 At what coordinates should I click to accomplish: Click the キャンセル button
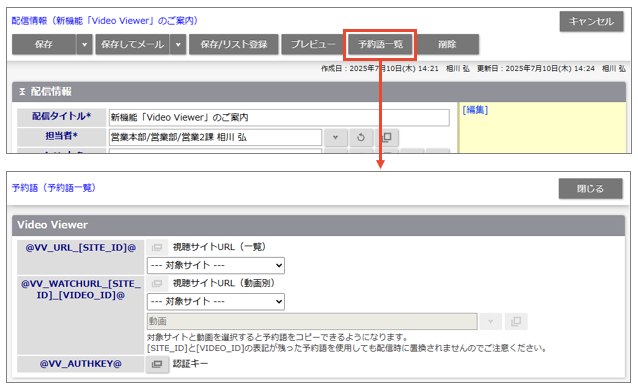[x=591, y=21]
